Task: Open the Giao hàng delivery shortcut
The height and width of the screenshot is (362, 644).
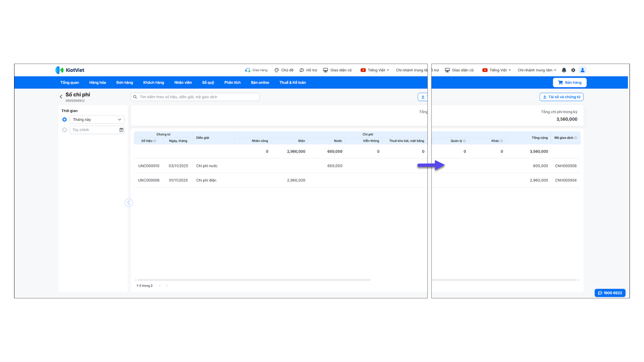Action: pyautogui.click(x=256, y=70)
